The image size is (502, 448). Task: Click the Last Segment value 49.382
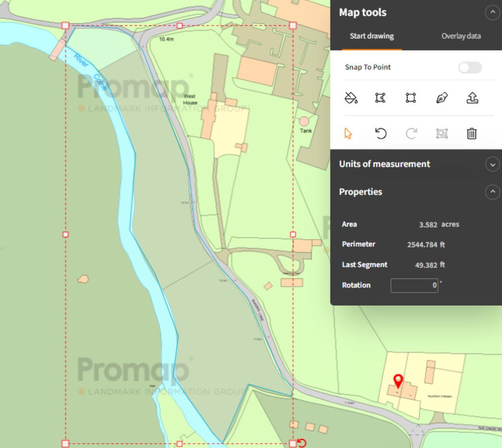426,265
